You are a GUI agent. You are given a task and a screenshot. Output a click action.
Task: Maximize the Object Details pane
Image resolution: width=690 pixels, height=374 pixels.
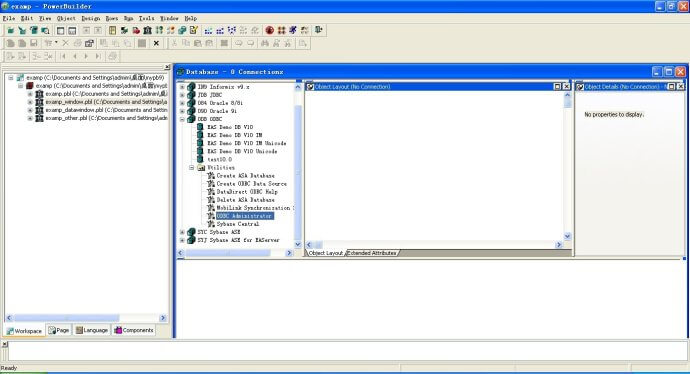672,87
